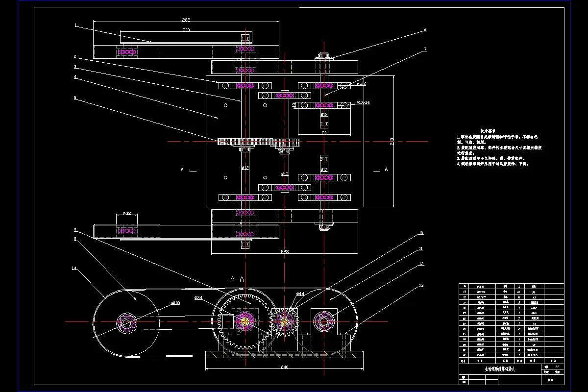Click the right section marker A
The image size is (588, 392).
tap(386, 170)
